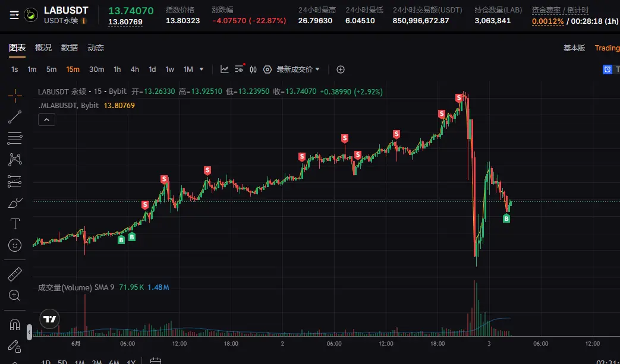Open the candlestick chart type selector
Image resolution: width=620 pixels, height=364 pixels.
pos(253,69)
